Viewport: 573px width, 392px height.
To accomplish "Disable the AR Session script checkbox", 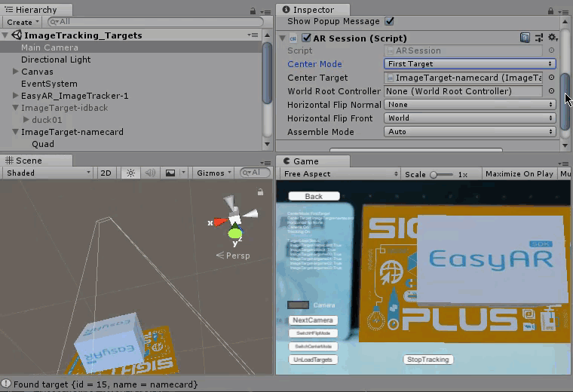I will 306,38.
